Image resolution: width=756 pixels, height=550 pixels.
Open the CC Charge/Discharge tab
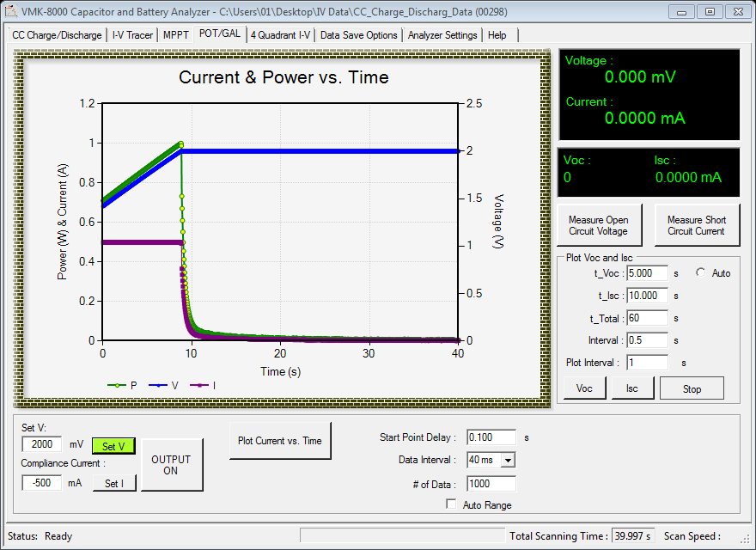(57, 35)
